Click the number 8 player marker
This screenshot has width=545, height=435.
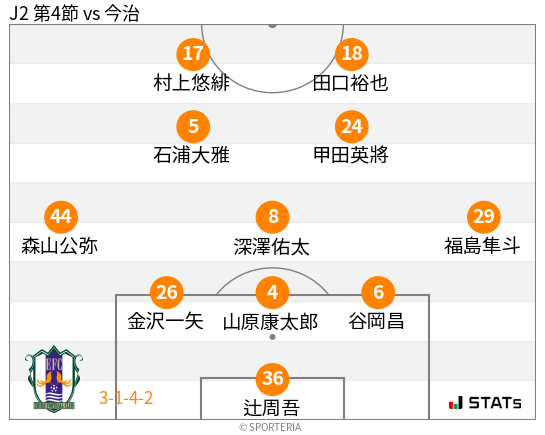tap(272, 217)
